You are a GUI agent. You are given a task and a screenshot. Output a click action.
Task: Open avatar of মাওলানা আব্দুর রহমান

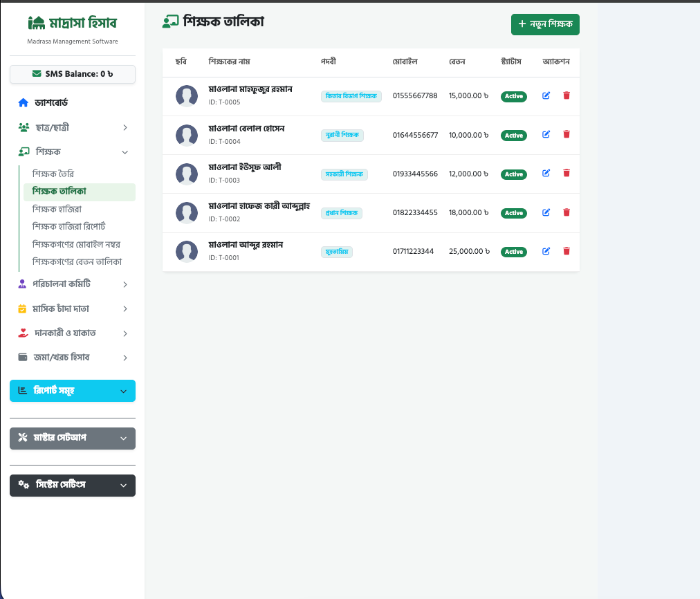tap(187, 252)
